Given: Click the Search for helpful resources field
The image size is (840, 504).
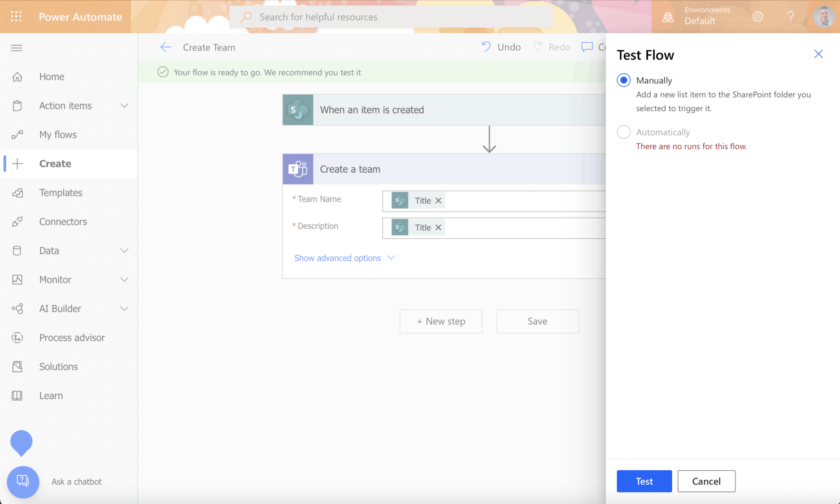Looking at the screenshot, I should [391, 17].
